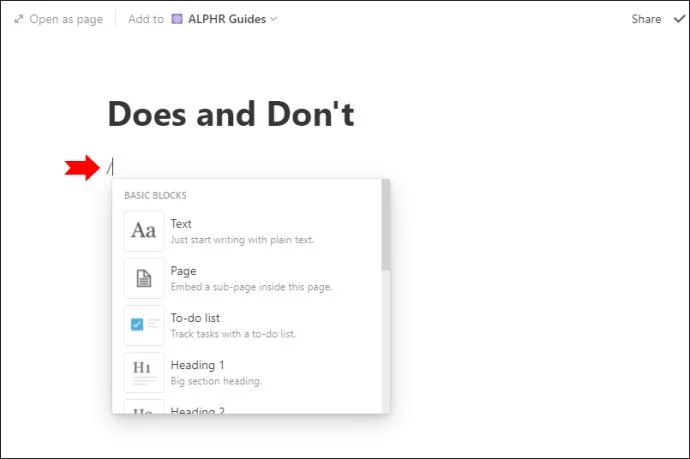Screen dimensions: 690x459
Task: Choose the Text option in block menu
Action: 181,224
